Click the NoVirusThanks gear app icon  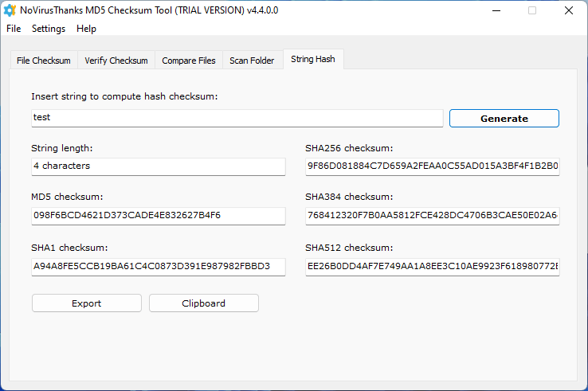pos(10,10)
